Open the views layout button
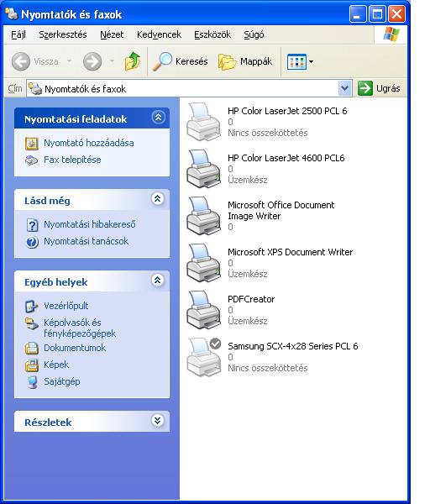430x504 pixels. pos(296,61)
